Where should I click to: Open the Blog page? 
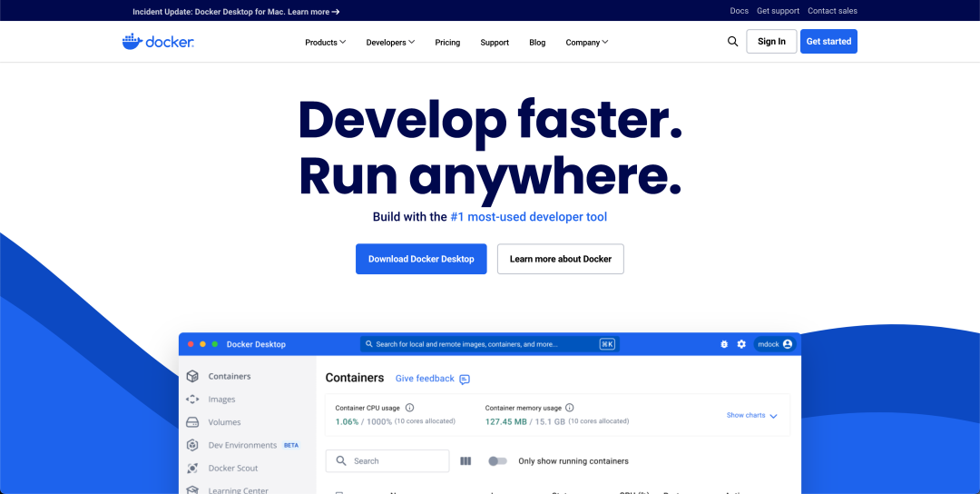tap(537, 43)
